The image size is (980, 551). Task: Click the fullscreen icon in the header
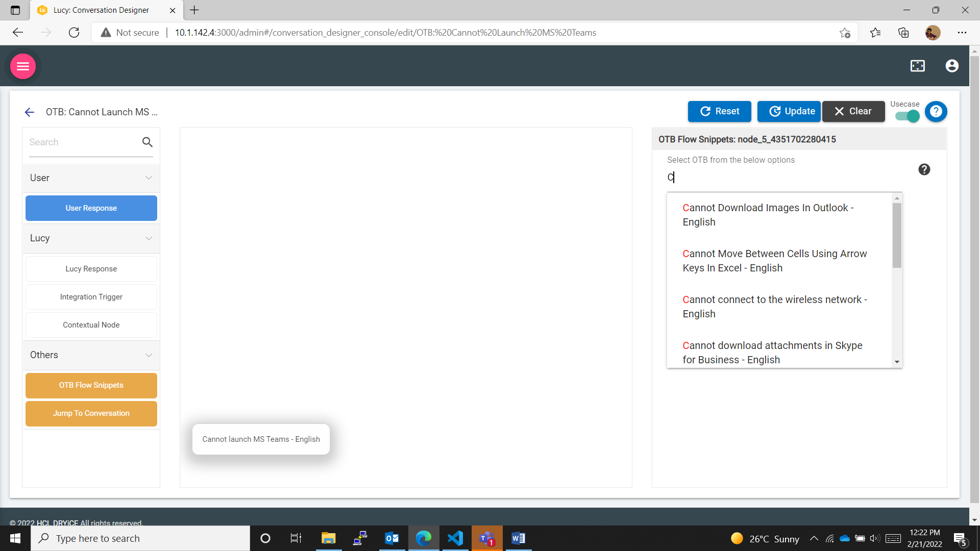tap(917, 66)
